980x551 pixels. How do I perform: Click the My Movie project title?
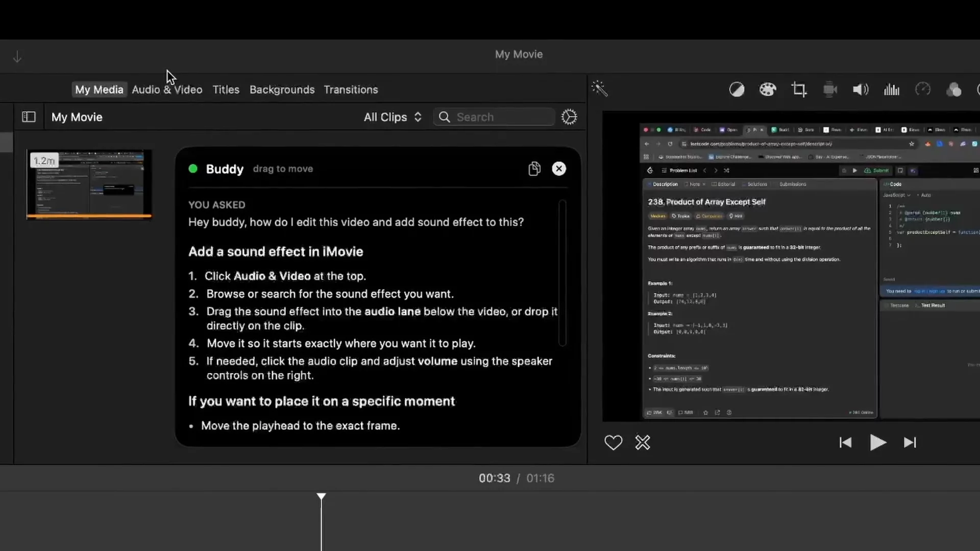pyautogui.click(x=519, y=54)
